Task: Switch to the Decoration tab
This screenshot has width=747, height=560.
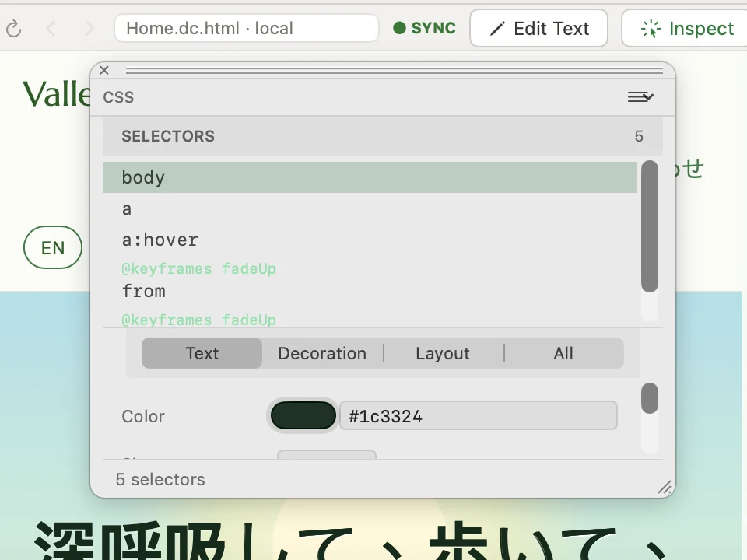Action: pos(322,353)
